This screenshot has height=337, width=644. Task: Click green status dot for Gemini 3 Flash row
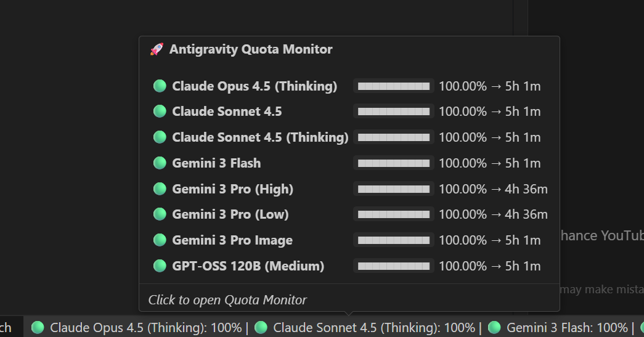pyautogui.click(x=160, y=163)
